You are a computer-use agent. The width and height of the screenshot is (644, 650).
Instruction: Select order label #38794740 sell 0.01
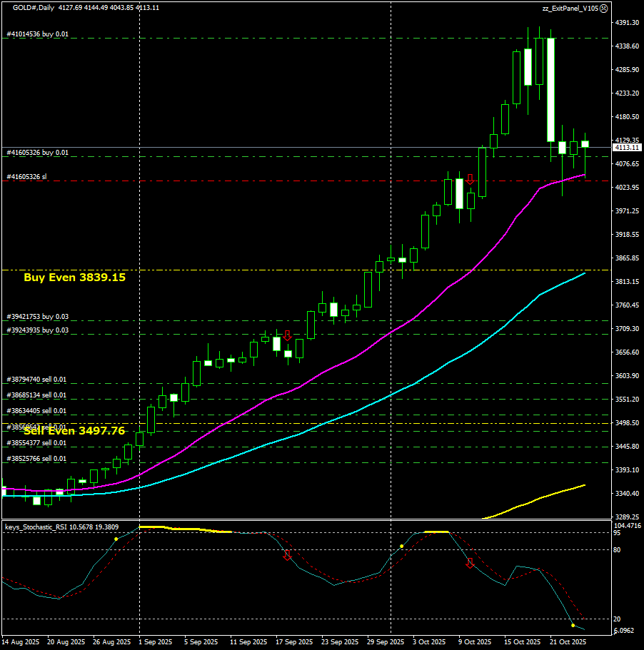point(36,380)
